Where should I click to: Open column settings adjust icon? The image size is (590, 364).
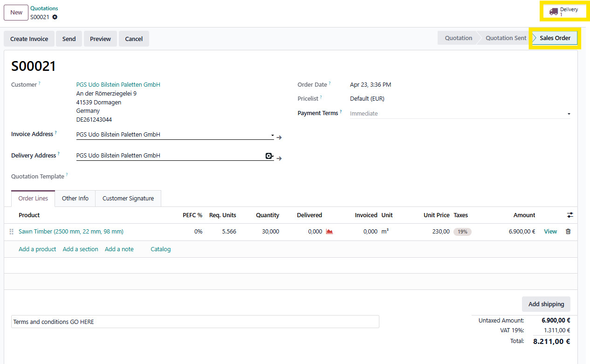click(570, 215)
